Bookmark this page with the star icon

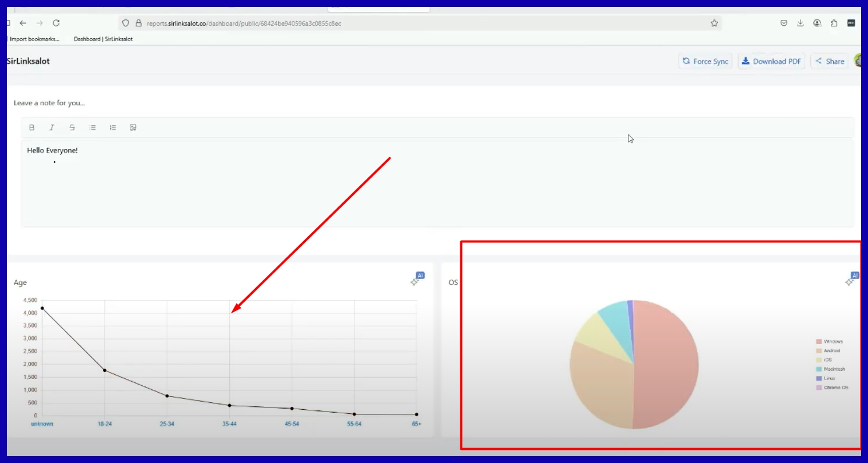coord(714,23)
